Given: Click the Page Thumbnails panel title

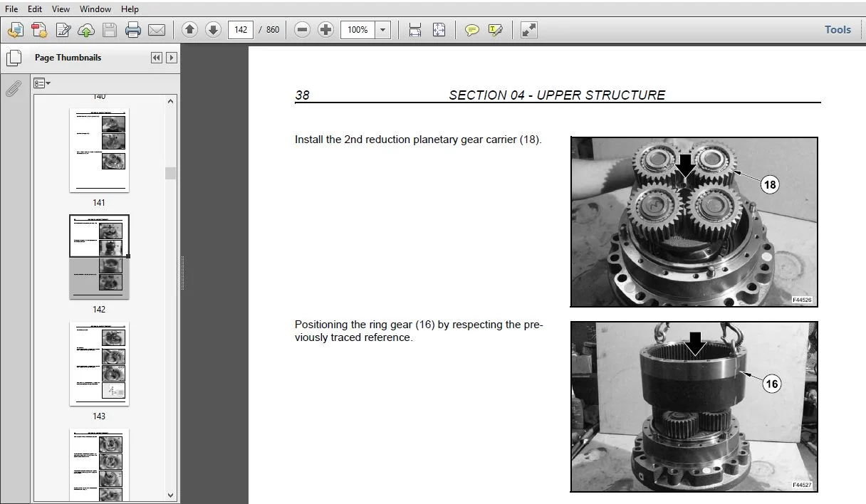Looking at the screenshot, I should pos(68,58).
